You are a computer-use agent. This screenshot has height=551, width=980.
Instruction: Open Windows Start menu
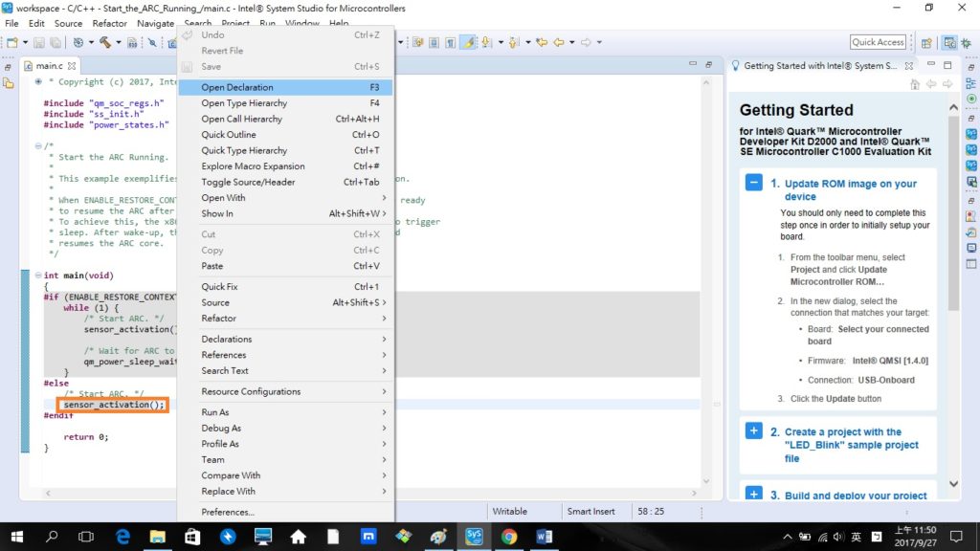tap(17, 537)
